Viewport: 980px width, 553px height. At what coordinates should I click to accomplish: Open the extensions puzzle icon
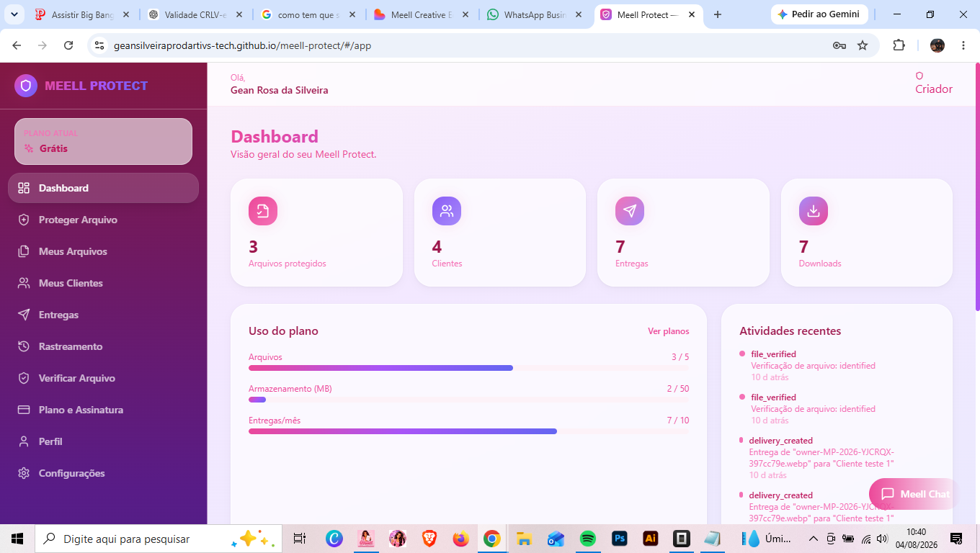(x=899, y=45)
